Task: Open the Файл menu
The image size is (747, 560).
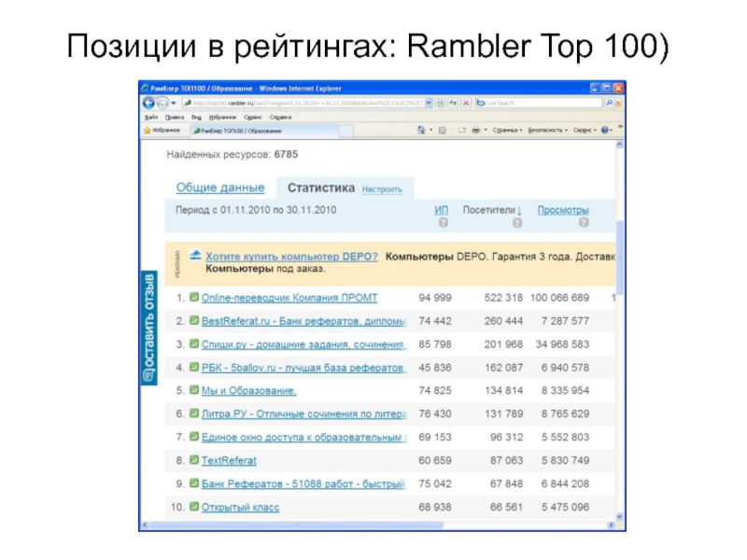Action: click(x=151, y=118)
